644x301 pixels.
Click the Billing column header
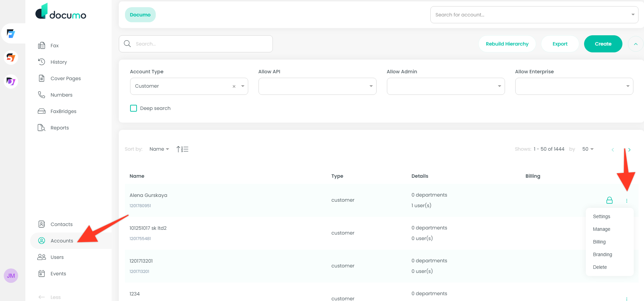pyautogui.click(x=533, y=176)
